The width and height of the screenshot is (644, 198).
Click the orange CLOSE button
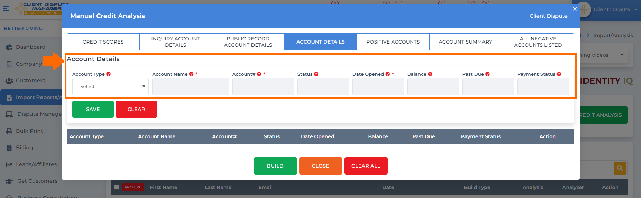tap(321, 166)
